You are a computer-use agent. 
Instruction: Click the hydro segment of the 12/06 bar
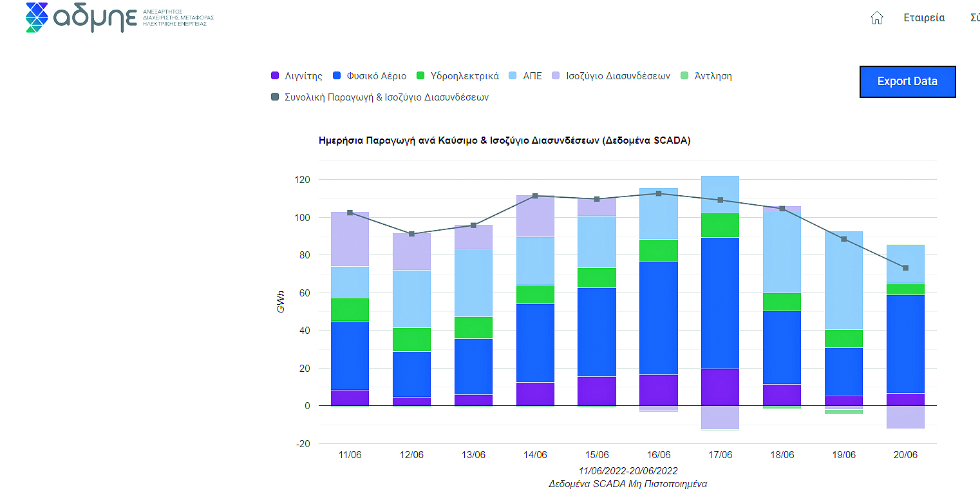411,340
